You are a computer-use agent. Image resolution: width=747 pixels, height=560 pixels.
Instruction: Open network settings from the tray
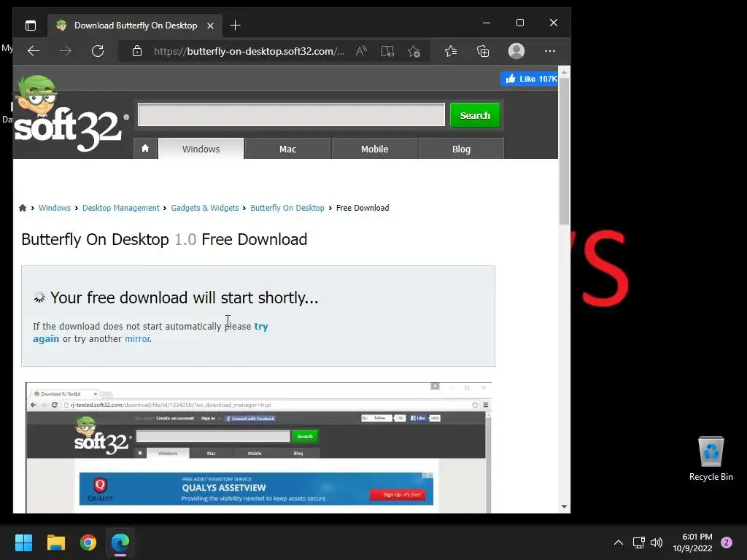tap(638, 542)
